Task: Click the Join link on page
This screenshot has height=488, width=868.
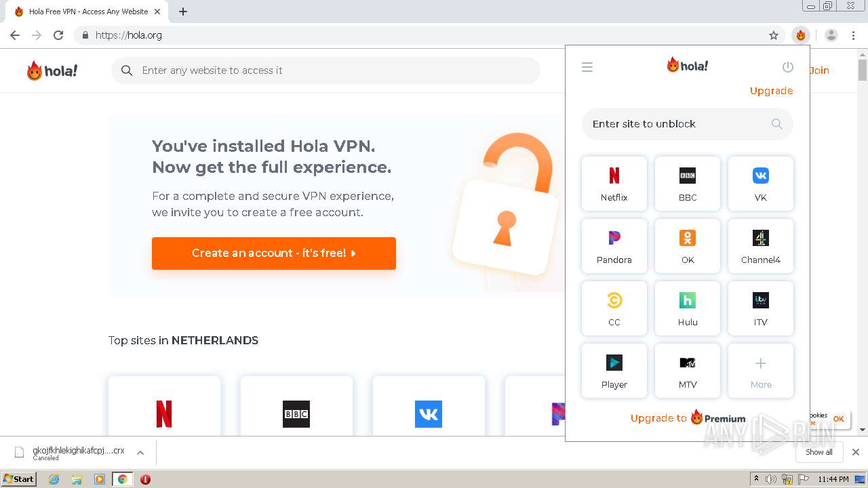Action: [x=819, y=70]
